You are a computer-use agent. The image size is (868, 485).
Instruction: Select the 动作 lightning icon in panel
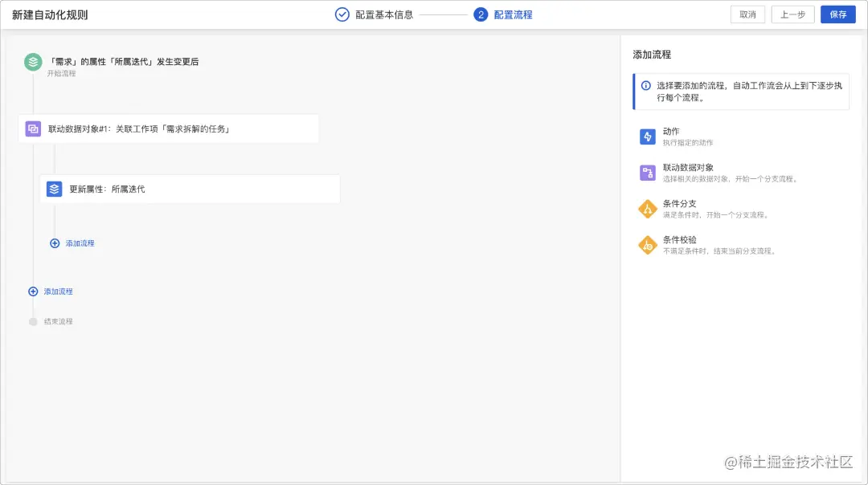tap(648, 137)
